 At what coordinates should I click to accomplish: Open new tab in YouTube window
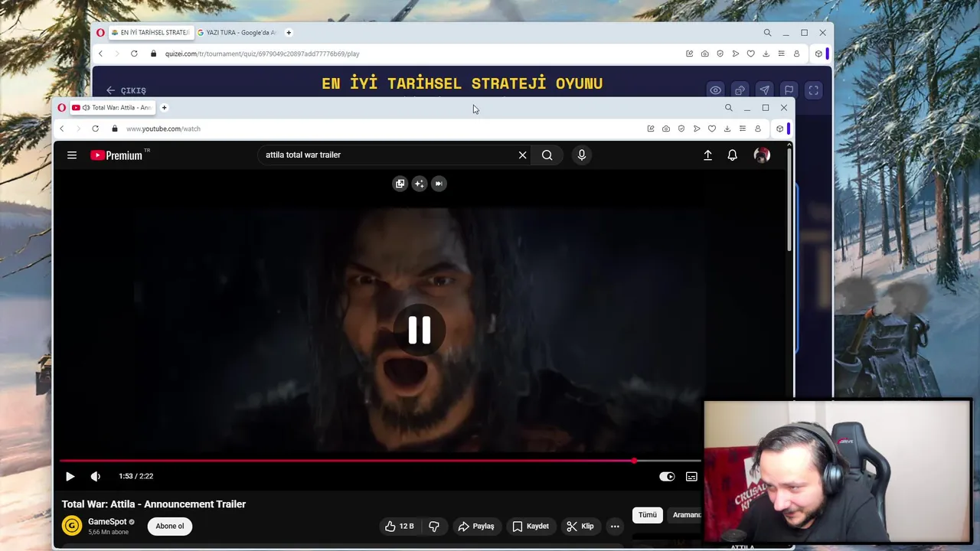tap(164, 108)
